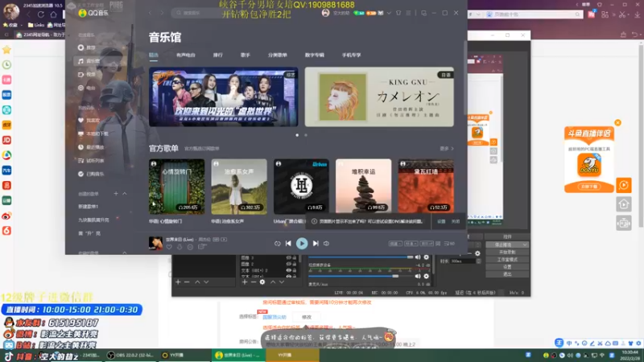Viewport: 644px width, 362px height.
Task: Toggle playback loop mode icon
Action: click(277, 244)
